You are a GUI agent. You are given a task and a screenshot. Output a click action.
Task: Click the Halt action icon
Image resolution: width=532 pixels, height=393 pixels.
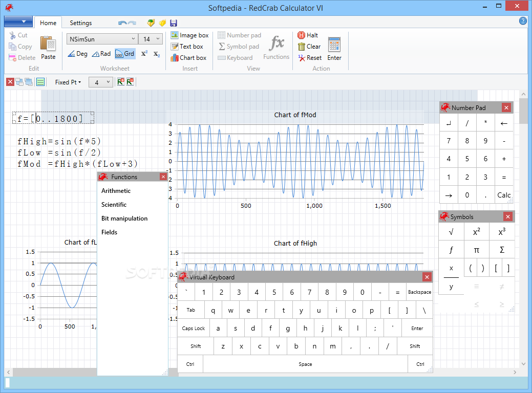[301, 35]
